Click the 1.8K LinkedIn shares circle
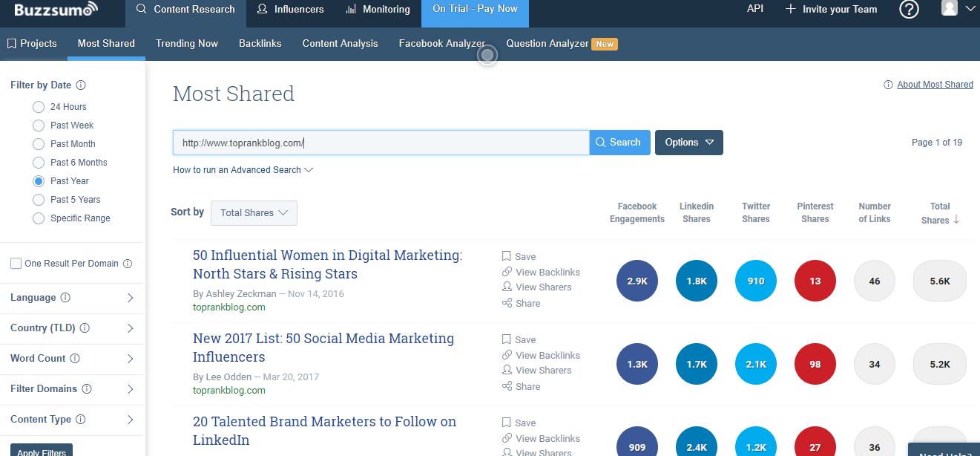980x456 pixels. (697, 281)
